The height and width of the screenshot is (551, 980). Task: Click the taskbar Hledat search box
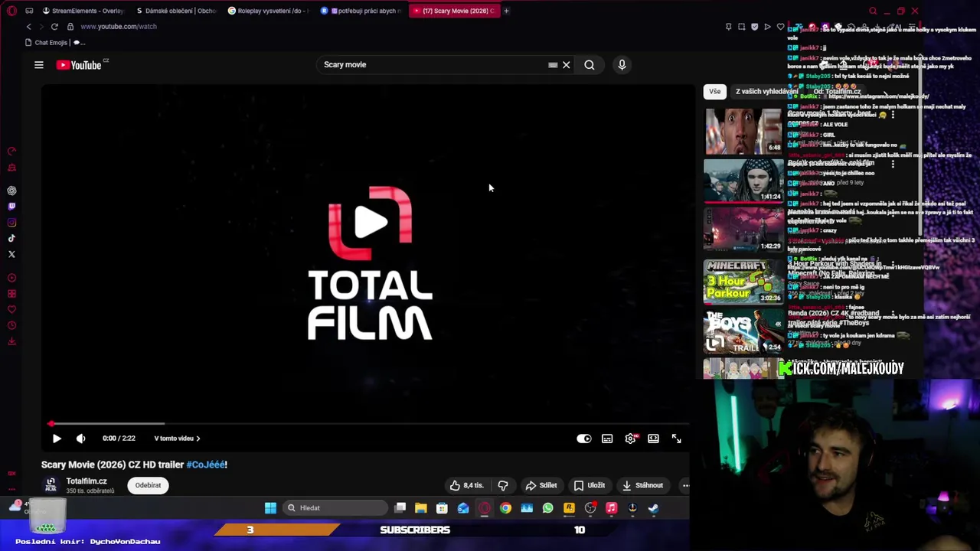(x=335, y=508)
